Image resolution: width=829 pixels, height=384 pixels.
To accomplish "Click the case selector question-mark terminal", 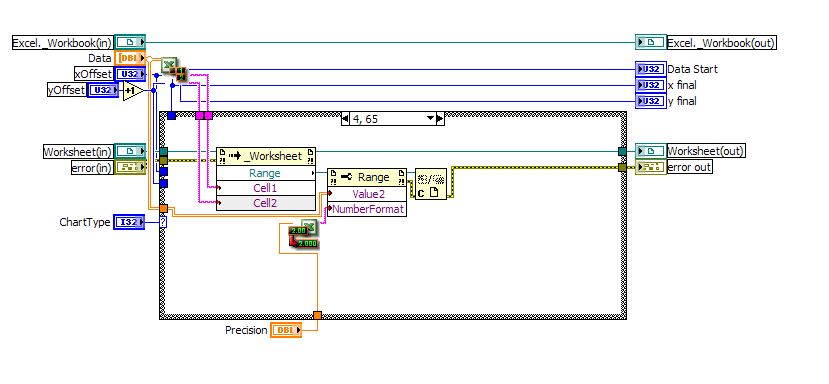I will (163, 223).
